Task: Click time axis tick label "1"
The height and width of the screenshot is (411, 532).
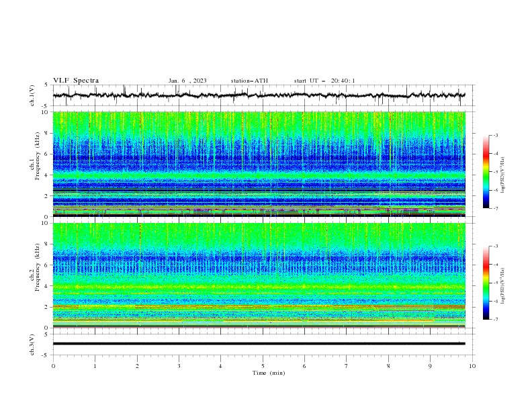Action: click(95, 366)
